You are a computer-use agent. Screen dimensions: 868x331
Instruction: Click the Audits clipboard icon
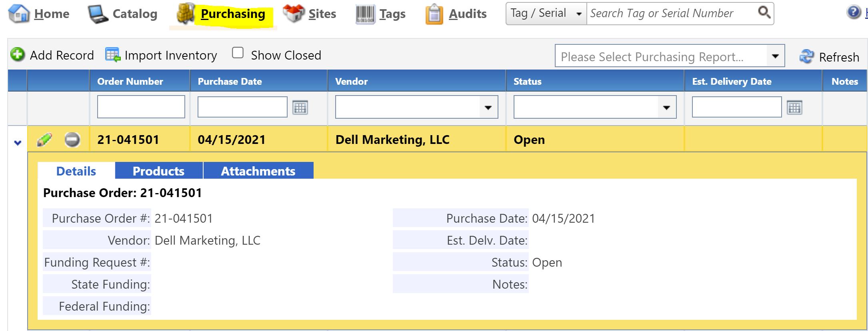[434, 14]
